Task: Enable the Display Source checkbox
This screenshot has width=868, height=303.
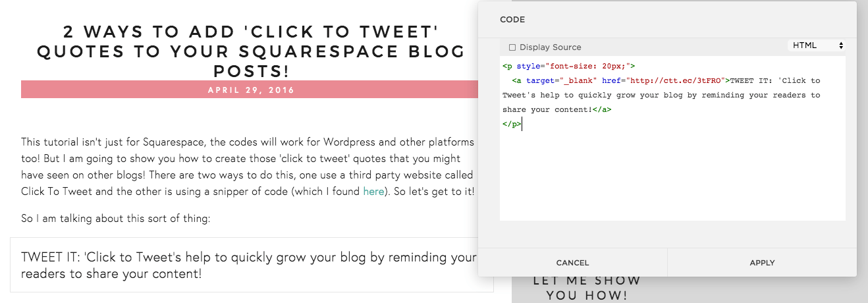Action: pyautogui.click(x=512, y=47)
